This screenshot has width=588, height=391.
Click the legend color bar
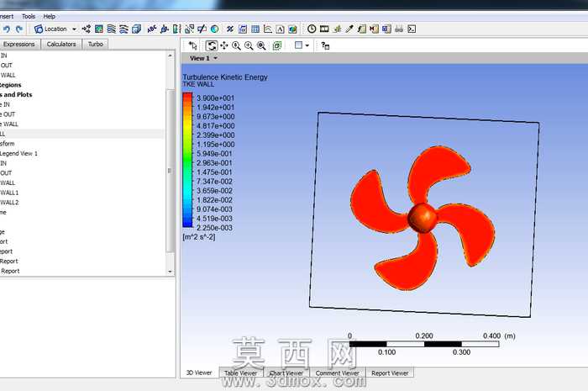click(x=187, y=160)
